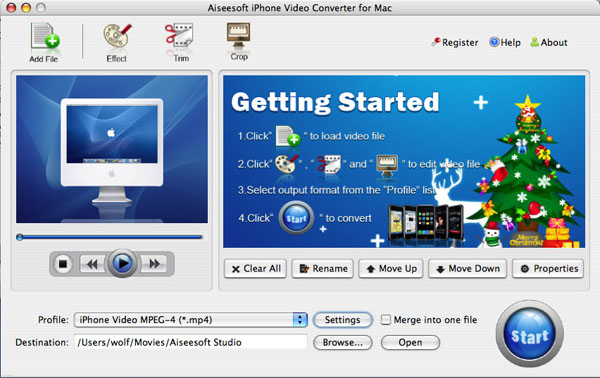Image resolution: width=600 pixels, height=378 pixels.
Task: Click the add-file icon in step 1
Action: [x=288, y=136]
